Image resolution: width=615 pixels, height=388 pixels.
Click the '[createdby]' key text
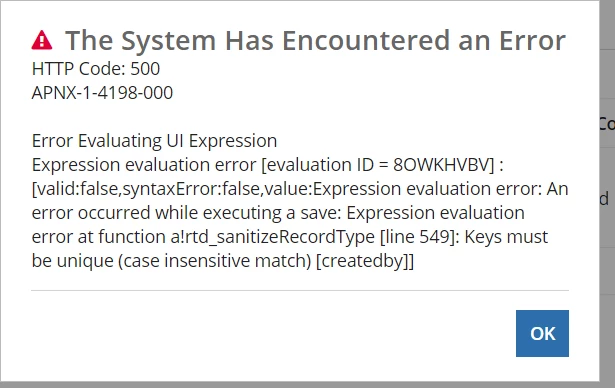[365, 260]
